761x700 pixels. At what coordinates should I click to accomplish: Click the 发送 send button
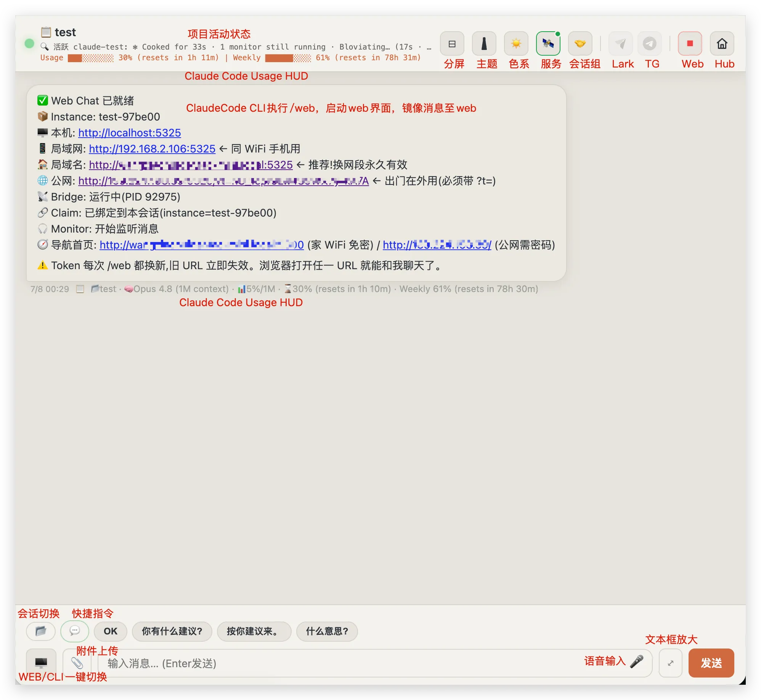pyautogui.click(x=711, y=663)
